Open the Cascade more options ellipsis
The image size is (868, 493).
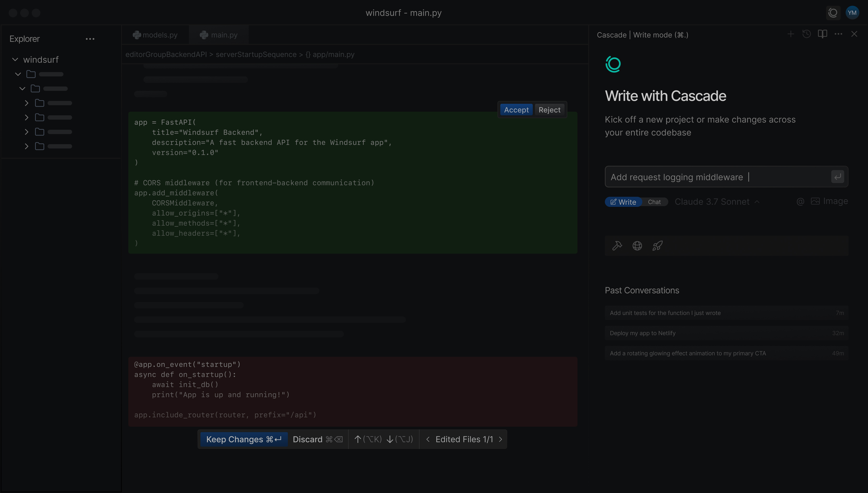point(839,34)
